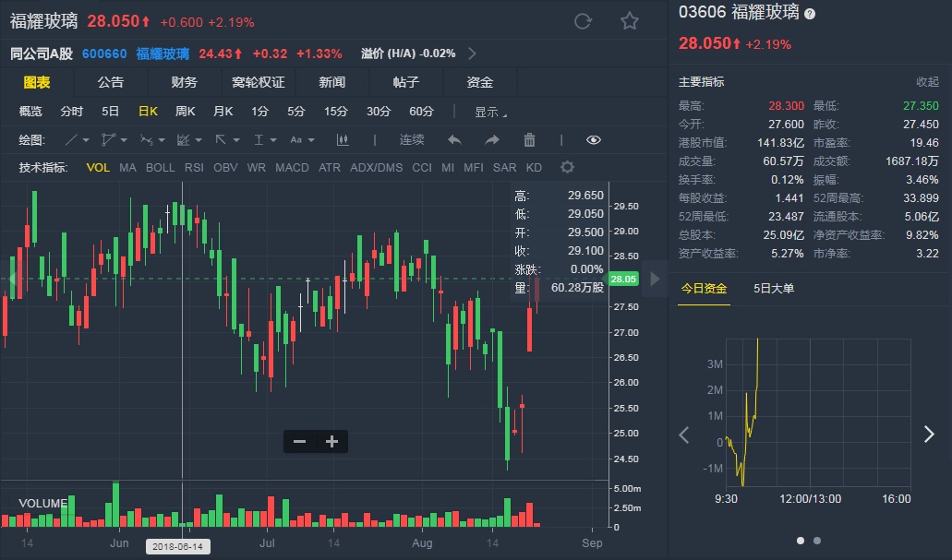
Task: Click the candlestick measure tool icon
Action: point(343,140)
